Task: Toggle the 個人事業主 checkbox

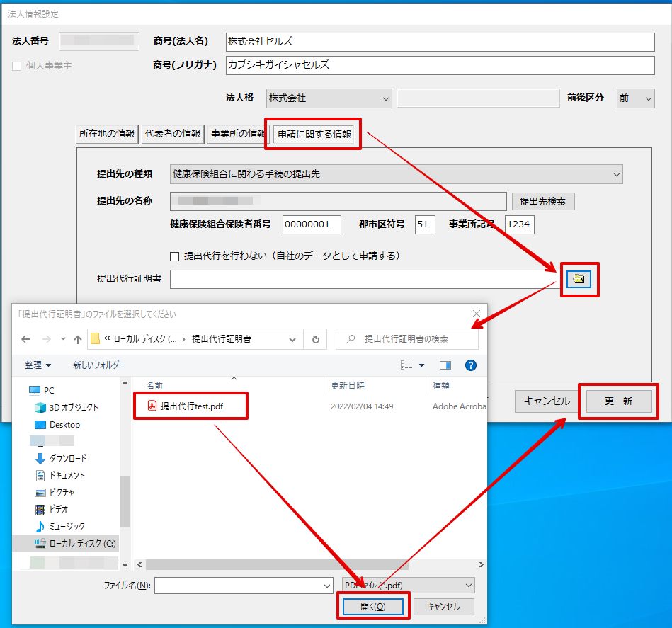Action: click(17, 66)
